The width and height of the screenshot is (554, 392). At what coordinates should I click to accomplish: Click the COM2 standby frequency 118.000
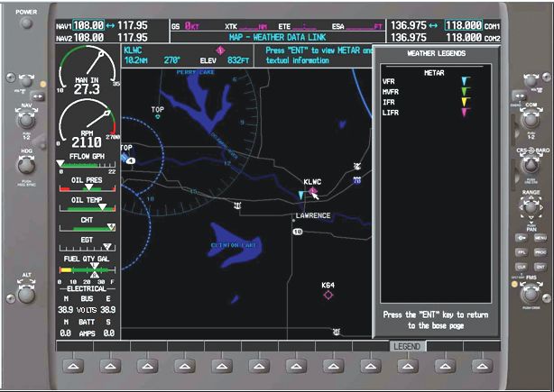pyautogui.click(x=463, y=37)
